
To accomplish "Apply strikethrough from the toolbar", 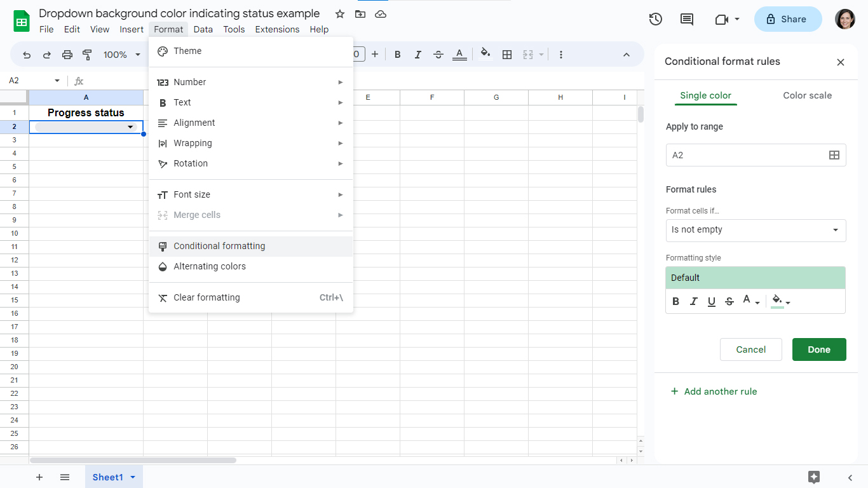I will pyautogui.click(x=438, y=55).
